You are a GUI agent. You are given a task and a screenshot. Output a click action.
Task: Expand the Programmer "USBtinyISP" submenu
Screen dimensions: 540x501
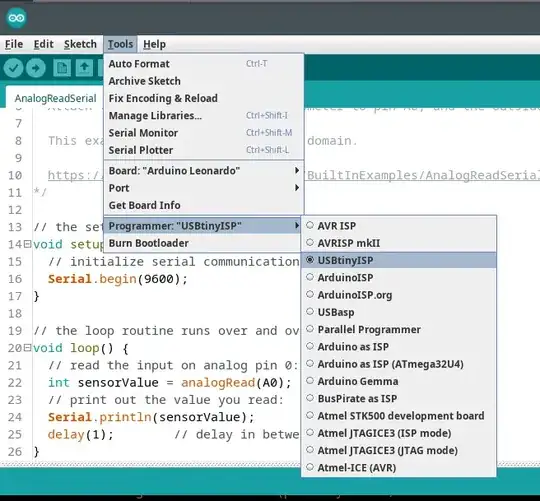pyautogui.click(x=202, y=226)
